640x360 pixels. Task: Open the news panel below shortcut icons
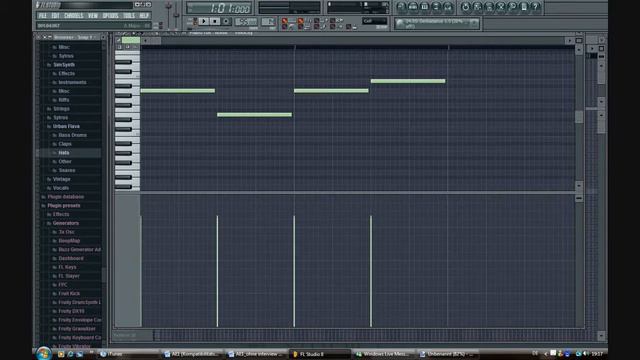click(x=437, y=24)
